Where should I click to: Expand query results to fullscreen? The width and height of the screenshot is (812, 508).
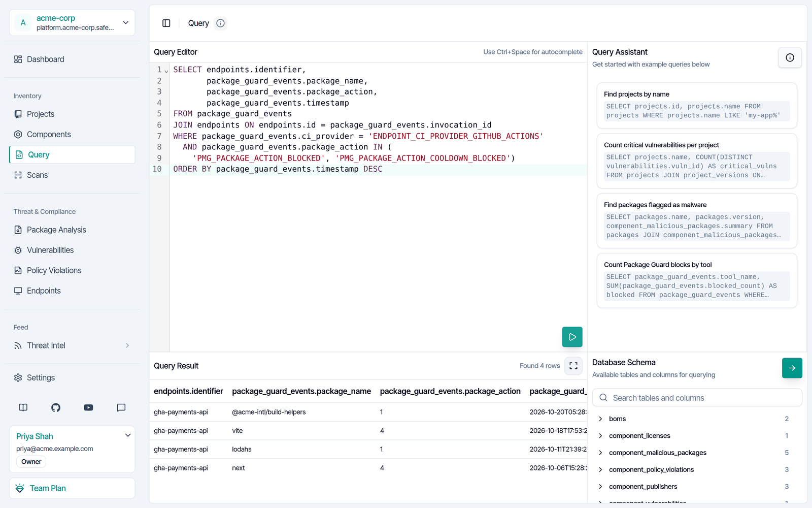click(573, 366)
